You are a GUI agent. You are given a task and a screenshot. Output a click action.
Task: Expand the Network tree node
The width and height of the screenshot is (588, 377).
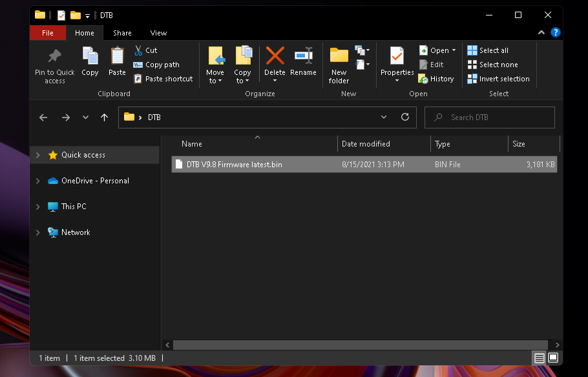pos(38,232)
